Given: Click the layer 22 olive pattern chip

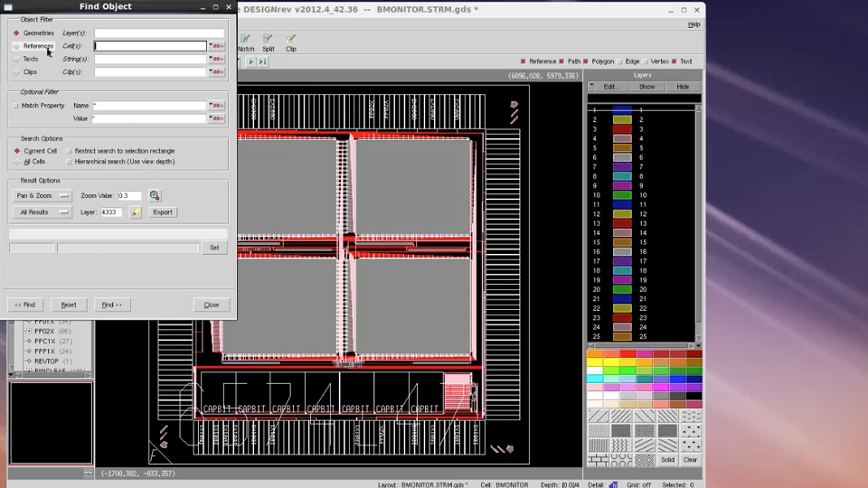Looking at the screenshot, I should click(x=622, y=308).
